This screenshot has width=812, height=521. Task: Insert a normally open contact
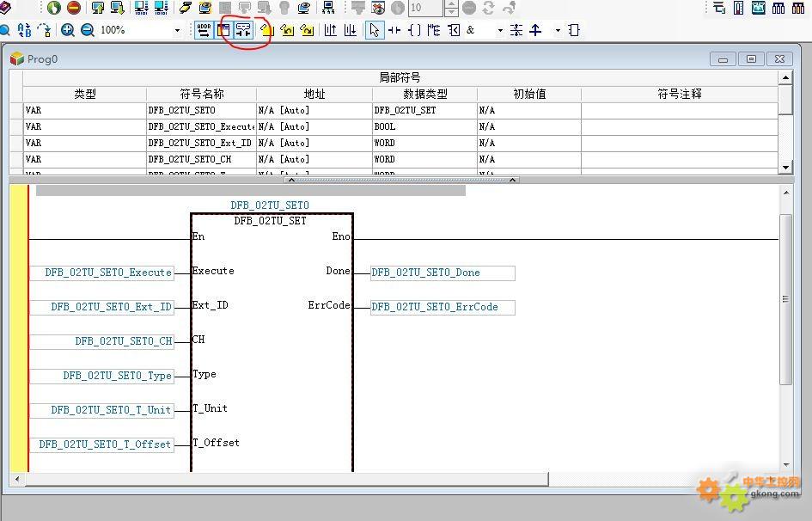click(394, 30)
